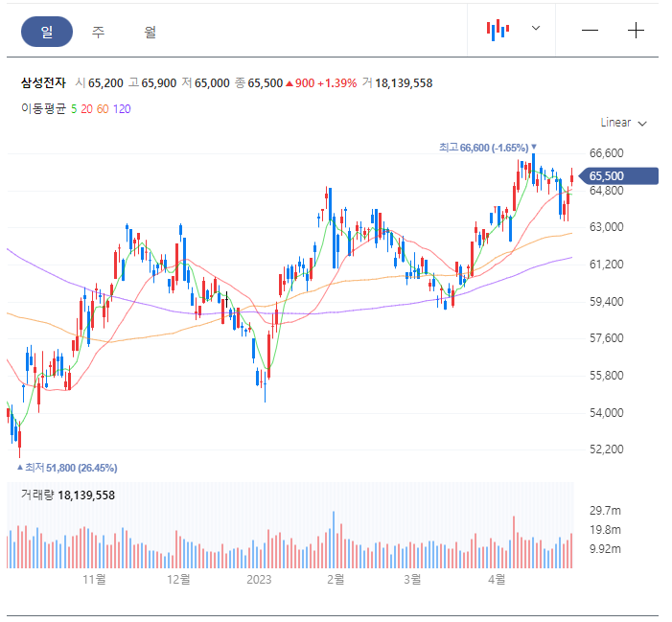672x622 pixels.
Task: Toggle the 120-day moving average
Action: point(122,109)
